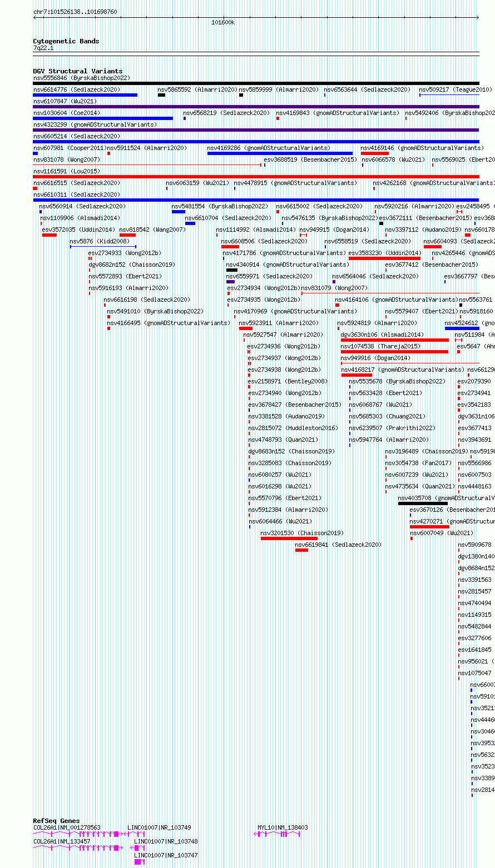Open gene MYL10|NM_138403
The width and height of the screenshot is (495, 868).
pyautogui.click(x=283, y=827)
